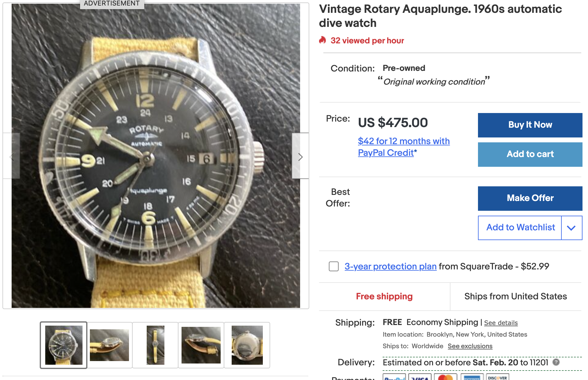Show the next gallery photo arrow
This screenshot has height=380, width=588.
pos(300,157)
